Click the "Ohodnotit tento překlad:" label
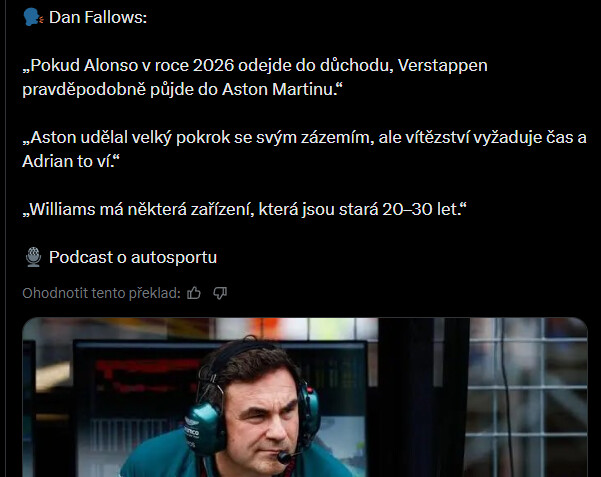Screen dimensions: 601x477 click(102, 293)
